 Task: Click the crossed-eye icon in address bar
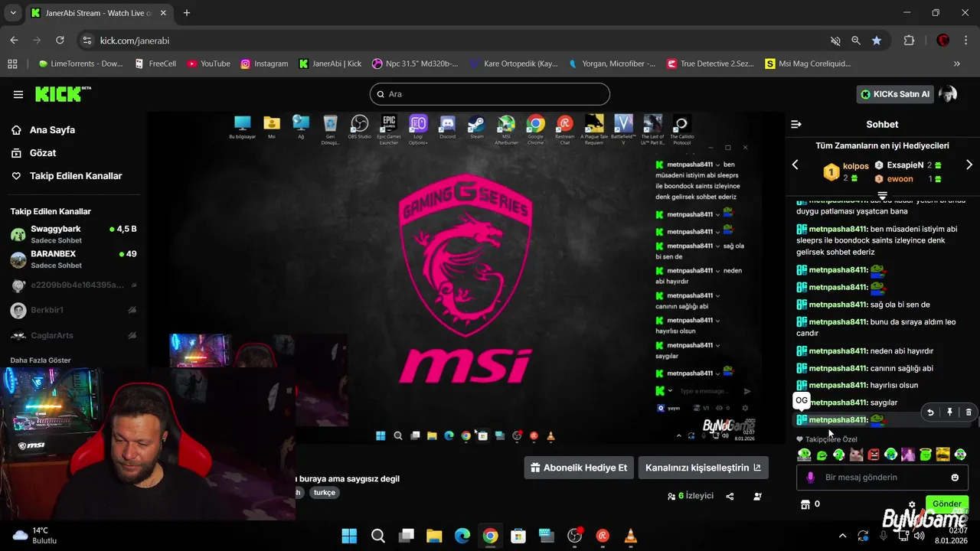click(835, 41)
